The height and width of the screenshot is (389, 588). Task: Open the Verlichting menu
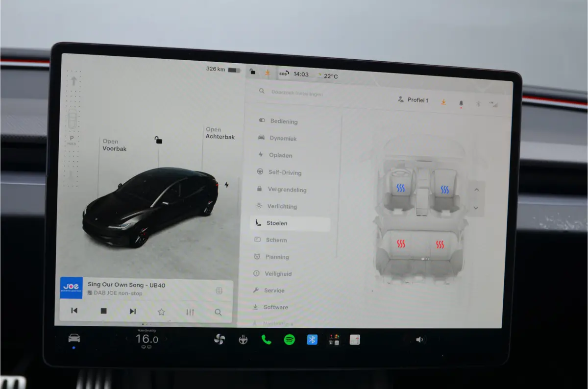pyautogui.click(x=276, y=206)
